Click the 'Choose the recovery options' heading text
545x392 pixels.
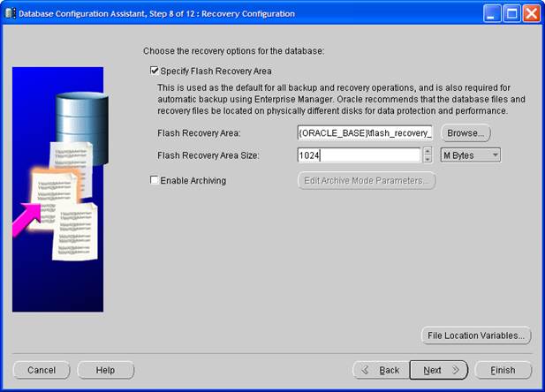[x=233, y=51]
